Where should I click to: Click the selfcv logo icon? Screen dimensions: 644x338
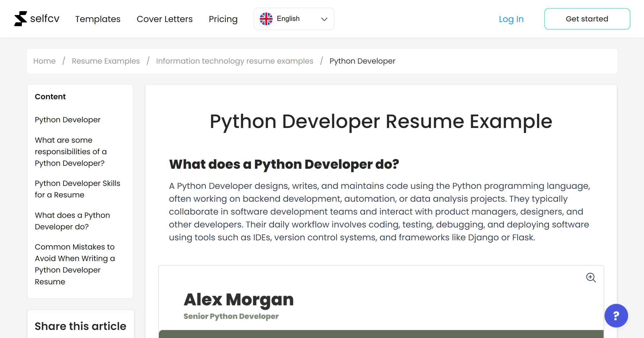(21, 19)
